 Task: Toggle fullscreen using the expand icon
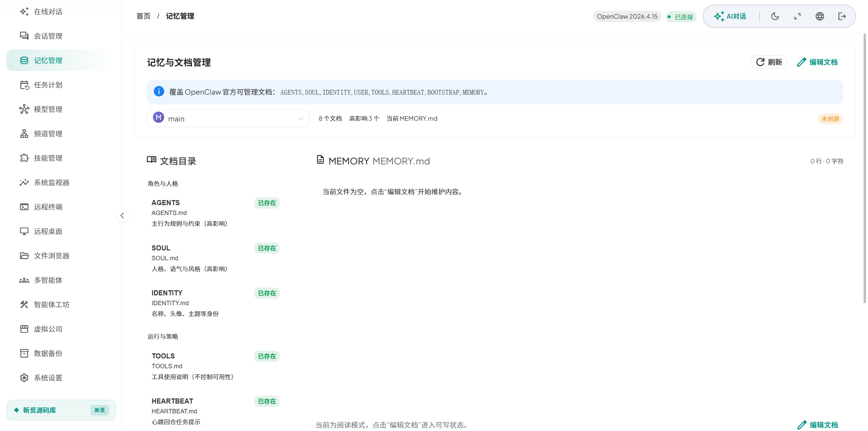(x=797, y=16)
